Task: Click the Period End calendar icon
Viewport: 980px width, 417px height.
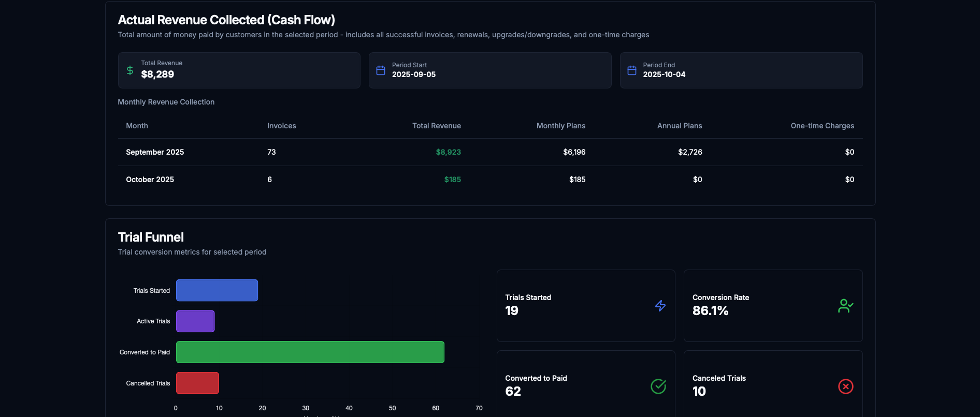Action: click(x=632, y=70)
